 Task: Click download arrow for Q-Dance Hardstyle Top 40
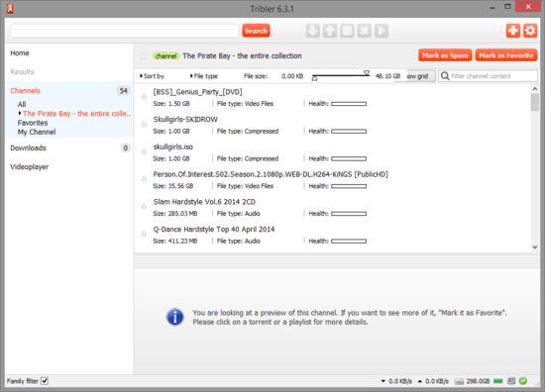click(144, 234)
